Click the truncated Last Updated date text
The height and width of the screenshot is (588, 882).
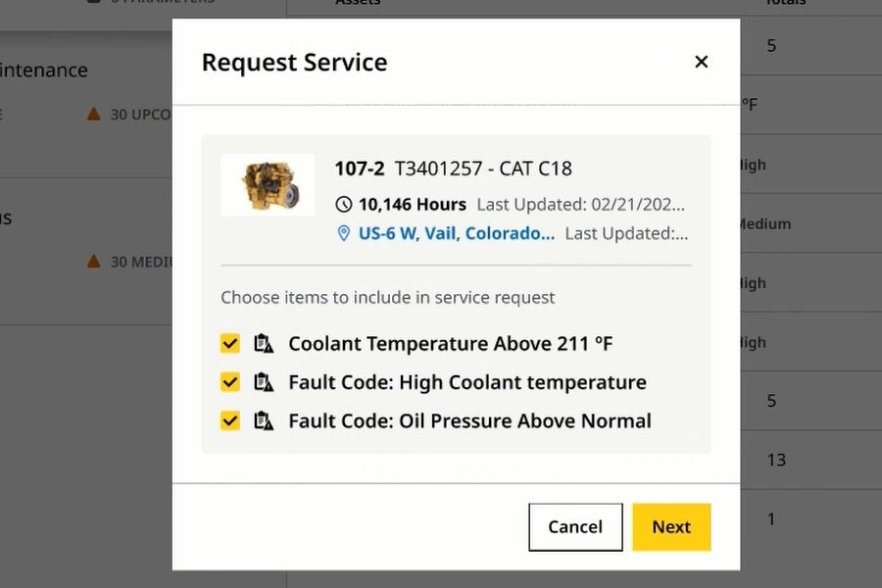click(x=582, y=204)
